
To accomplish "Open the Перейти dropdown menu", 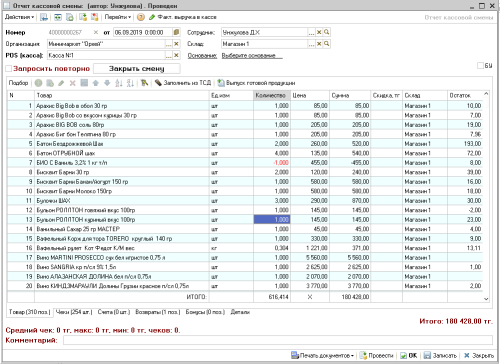I will pos(118,17).
